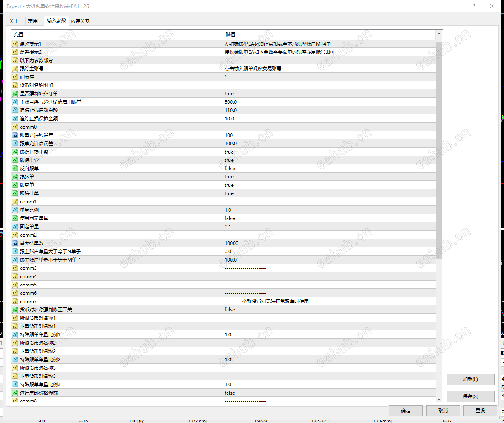Screen dimensions: 504x423
Task: Click the 10000 value of 最大持单数
Action: tap(330, 243)
